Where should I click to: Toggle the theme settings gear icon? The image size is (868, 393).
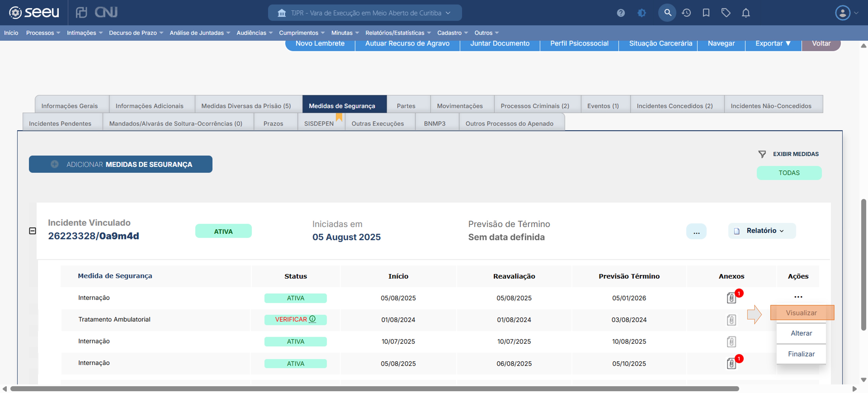[x=642, y=13]
